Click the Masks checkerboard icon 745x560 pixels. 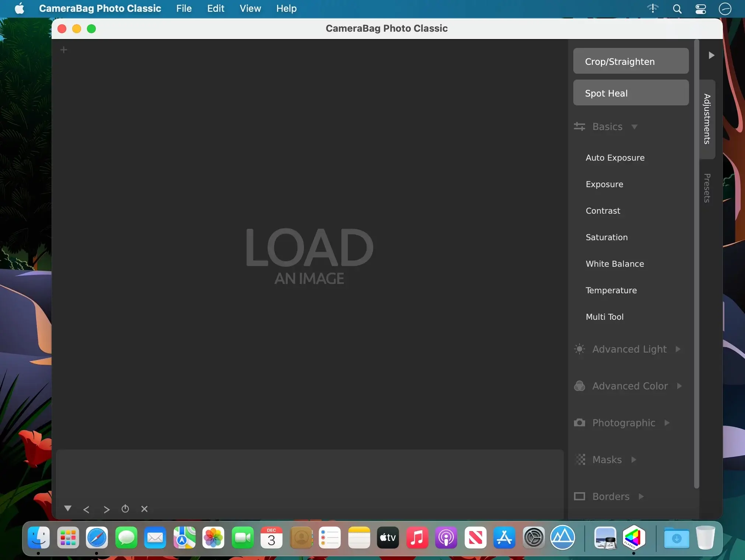581,459
